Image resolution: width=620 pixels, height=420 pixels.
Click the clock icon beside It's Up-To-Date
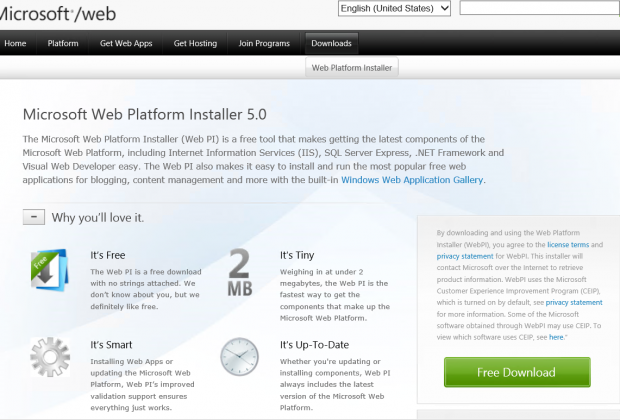point(239,357)
